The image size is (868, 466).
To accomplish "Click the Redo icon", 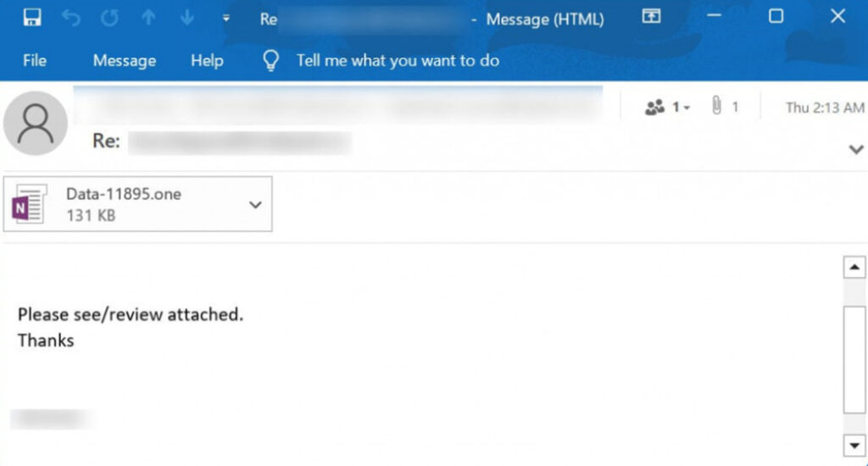I will (x=109, y=18).
